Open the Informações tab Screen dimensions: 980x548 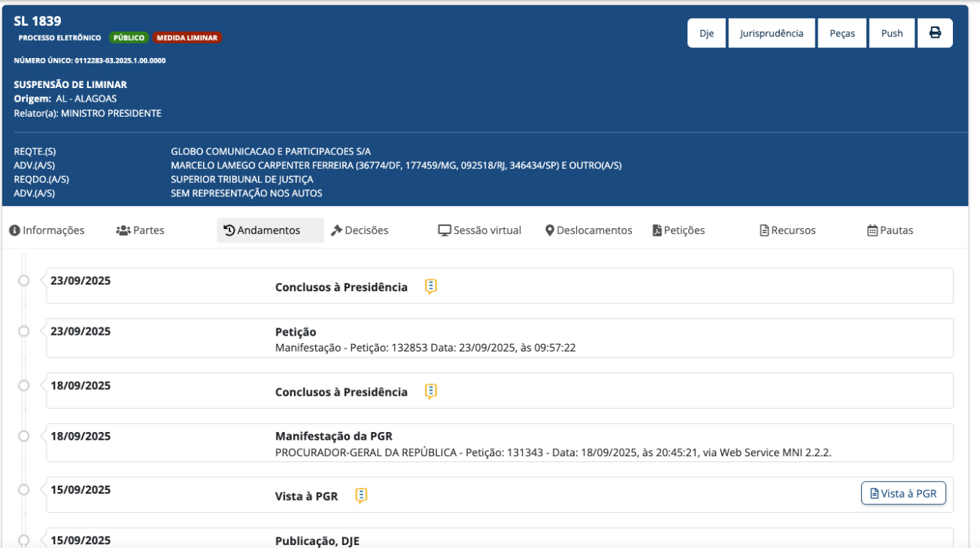click(x=47, y=230)
